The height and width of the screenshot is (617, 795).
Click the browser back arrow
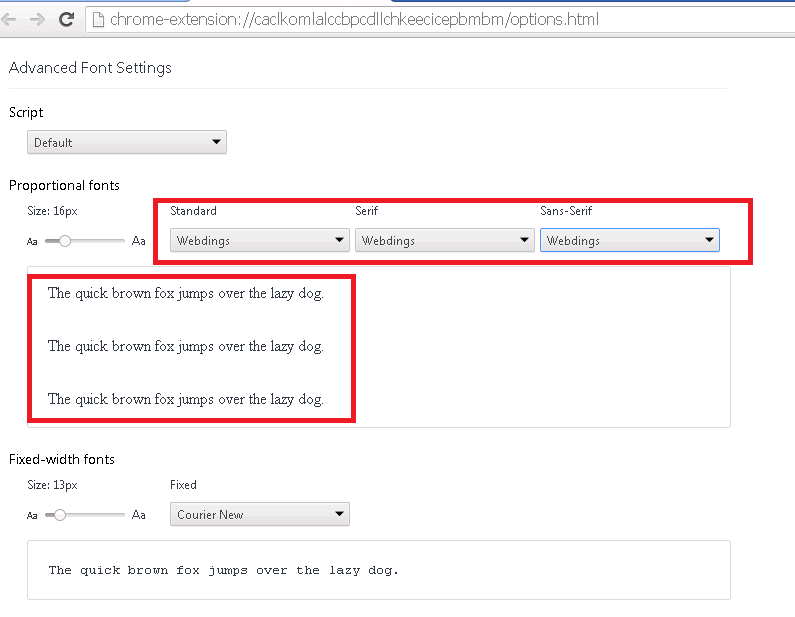[x=8, y=20]
